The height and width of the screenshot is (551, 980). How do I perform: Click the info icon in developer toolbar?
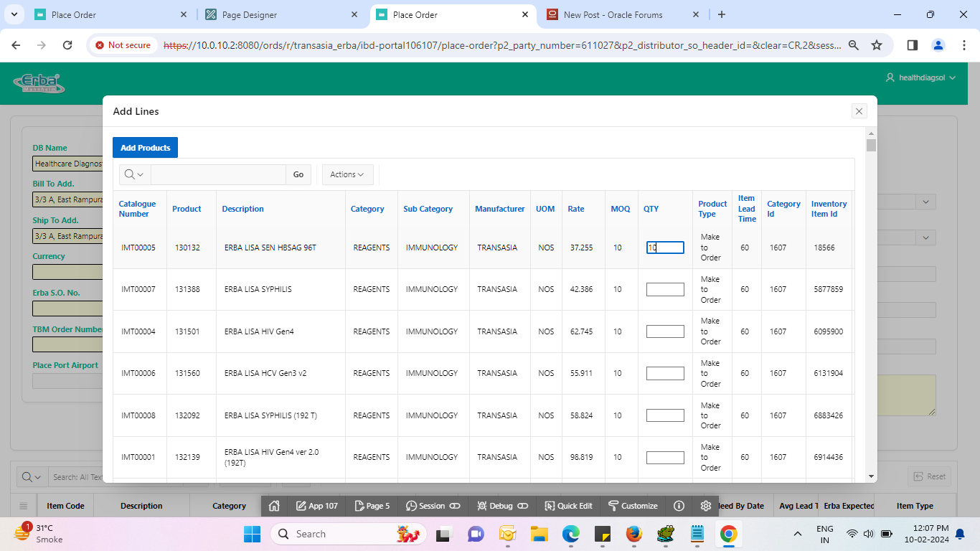click(679, 506)
